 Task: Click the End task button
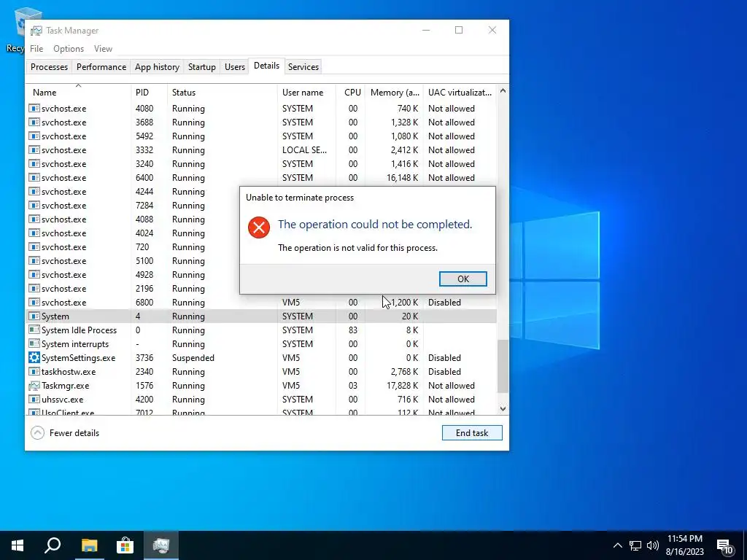coord(472,433)
